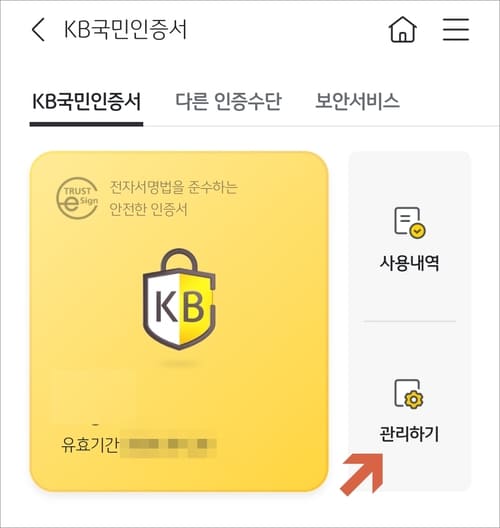Select the yellow certificate card
Screen dimensions: 500x528
(179, 322)
